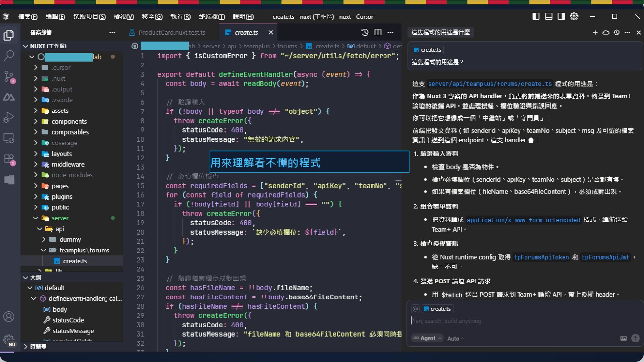
Task: Switch to ProductCard.nuxt.test.ts tab
Action: pyautogui.click(x=171, y=33)
